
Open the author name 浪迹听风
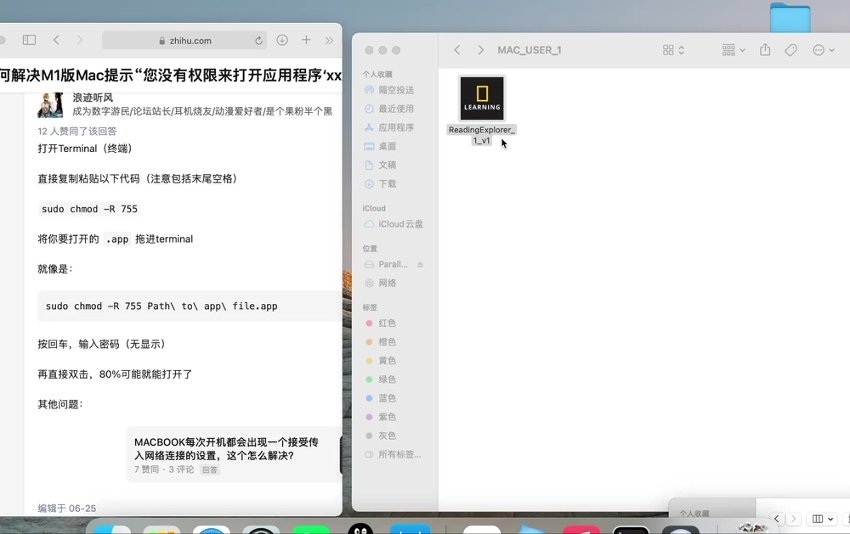93,98
